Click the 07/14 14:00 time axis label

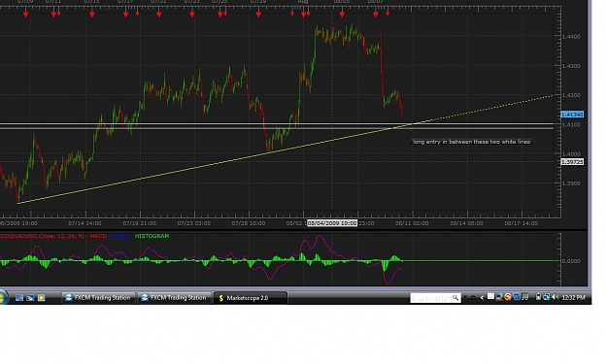tap(84, 223)
